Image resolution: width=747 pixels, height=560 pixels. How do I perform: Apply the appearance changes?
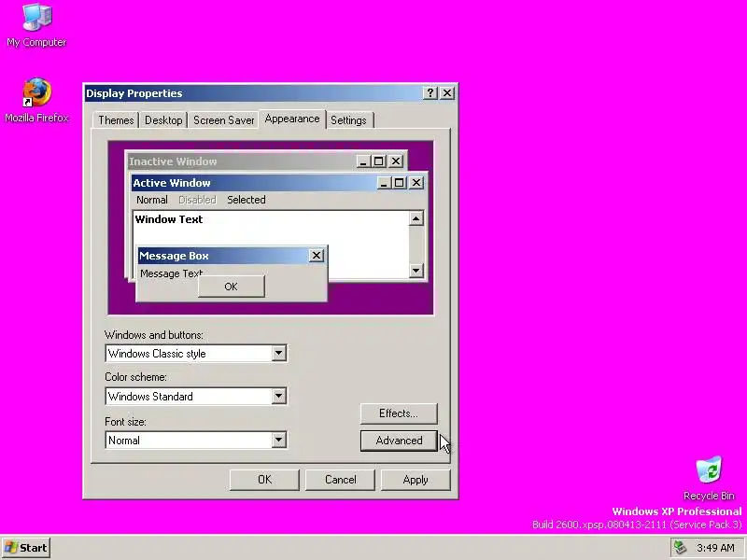point(416,480)
